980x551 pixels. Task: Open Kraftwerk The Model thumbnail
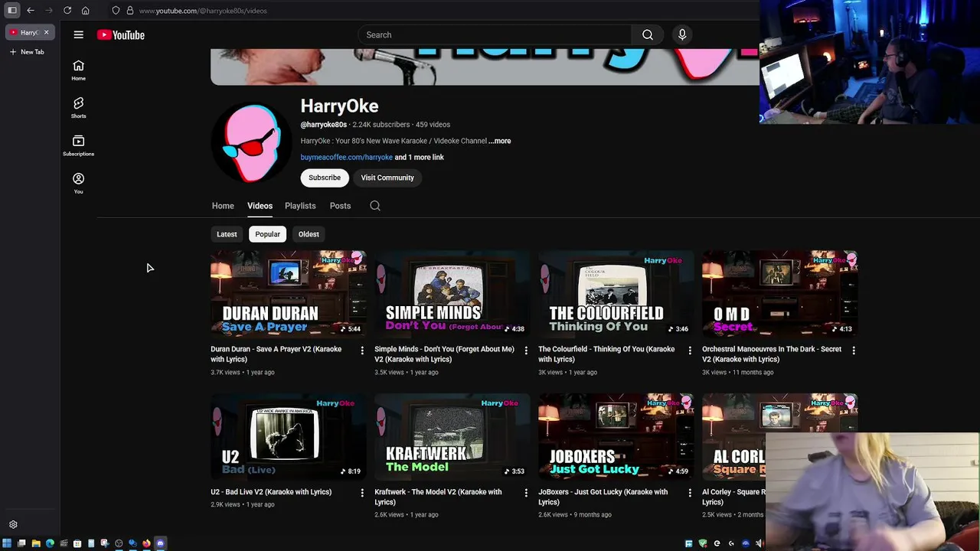coord(452,437)
